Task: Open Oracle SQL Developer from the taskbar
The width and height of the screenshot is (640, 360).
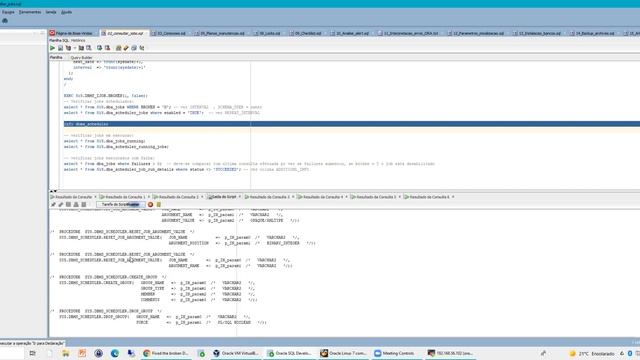Action: [289, 353]
